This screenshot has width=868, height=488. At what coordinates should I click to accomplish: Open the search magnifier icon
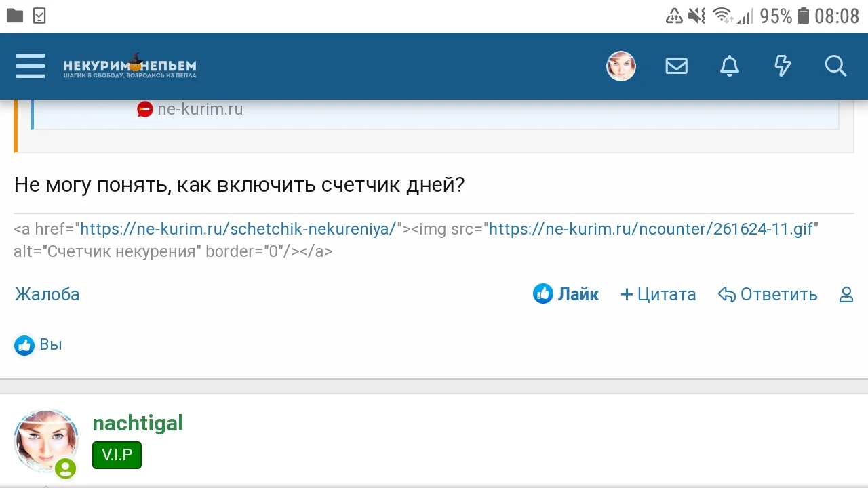point(835,66)
